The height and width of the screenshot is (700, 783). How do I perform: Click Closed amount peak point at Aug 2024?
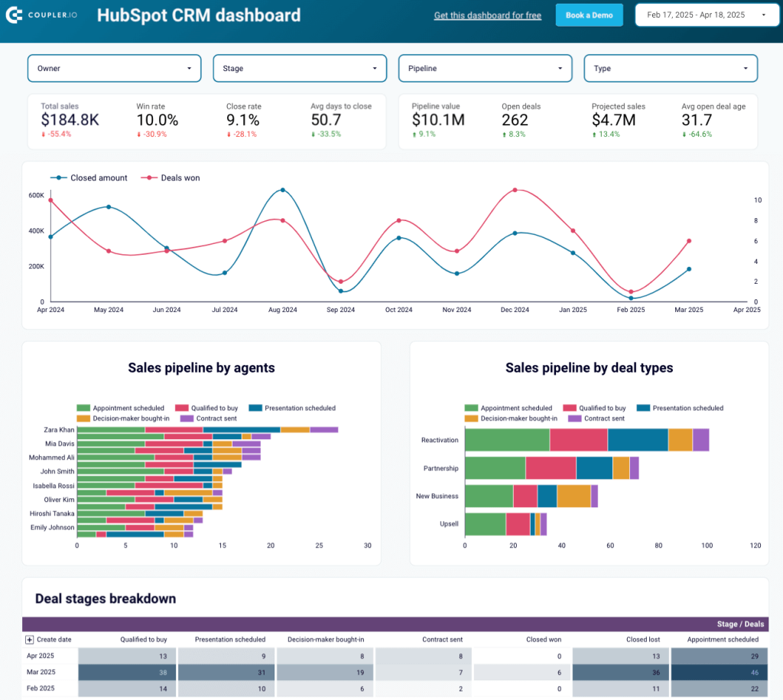pyautogui.click(x=283, y=190)
